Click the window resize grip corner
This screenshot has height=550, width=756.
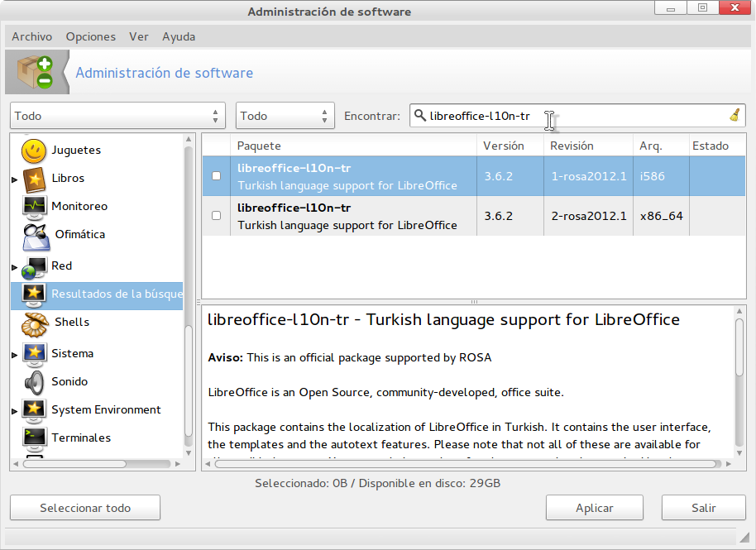click(745, 537)
